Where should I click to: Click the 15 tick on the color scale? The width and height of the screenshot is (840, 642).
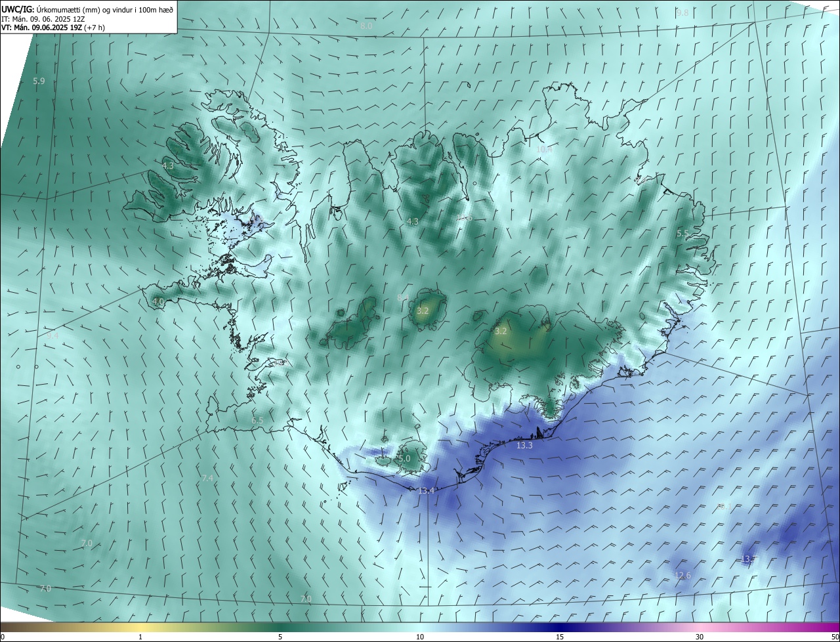[560, 637]
